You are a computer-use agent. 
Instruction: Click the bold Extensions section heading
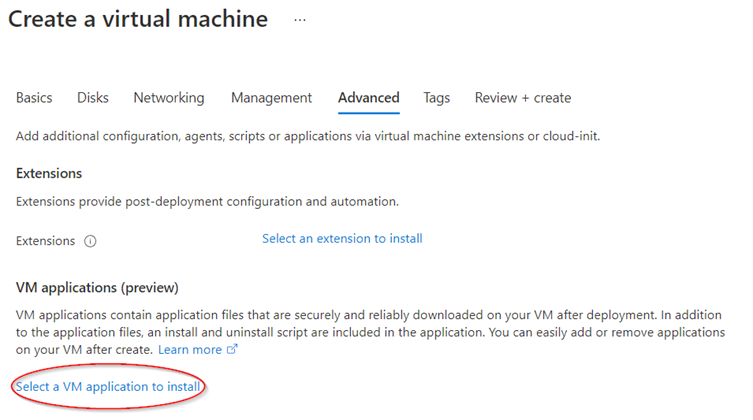pyautogui.click(x=49, y=173)
